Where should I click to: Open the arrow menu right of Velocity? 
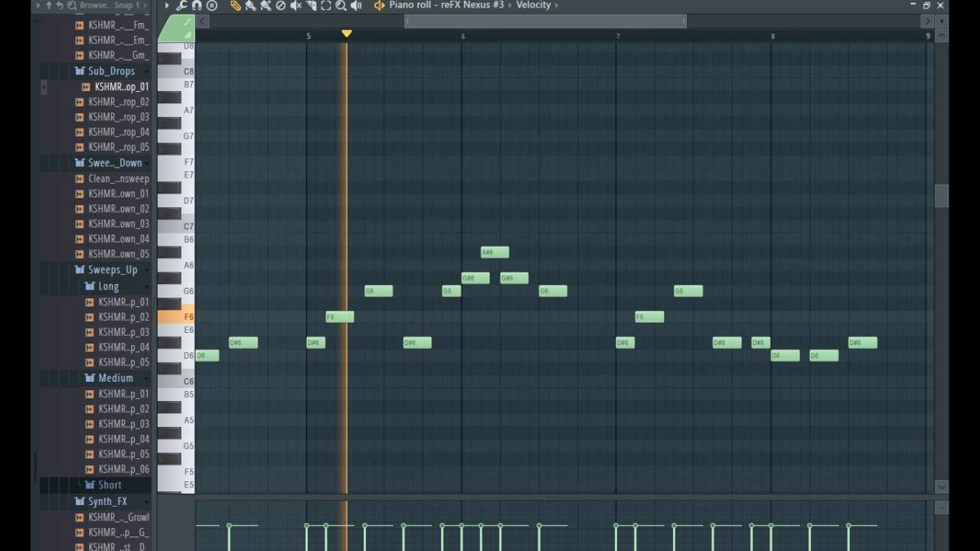[557, 5]
